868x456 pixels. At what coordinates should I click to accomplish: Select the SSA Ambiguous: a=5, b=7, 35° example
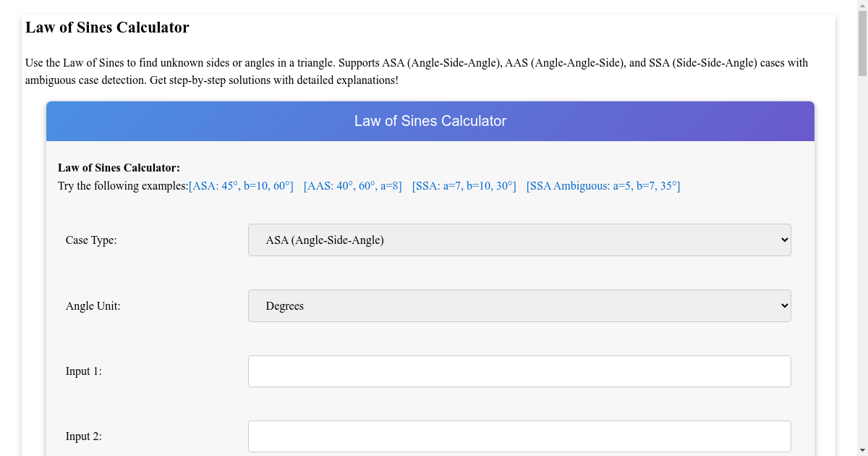[603, 186]
